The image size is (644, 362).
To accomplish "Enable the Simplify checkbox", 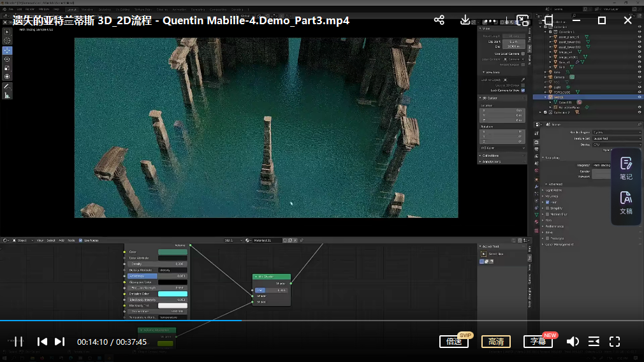I will tap(548, 208).
